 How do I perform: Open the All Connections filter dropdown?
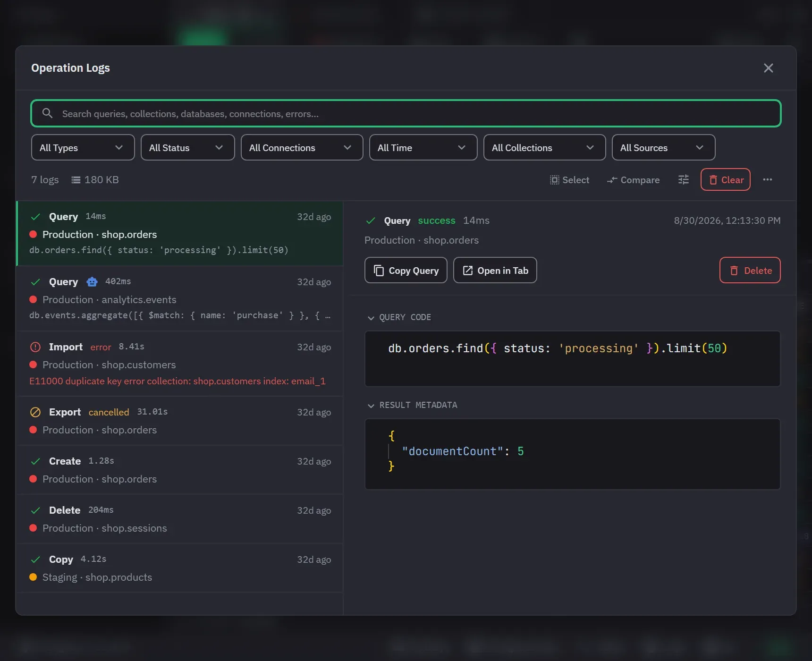[302, 148]
